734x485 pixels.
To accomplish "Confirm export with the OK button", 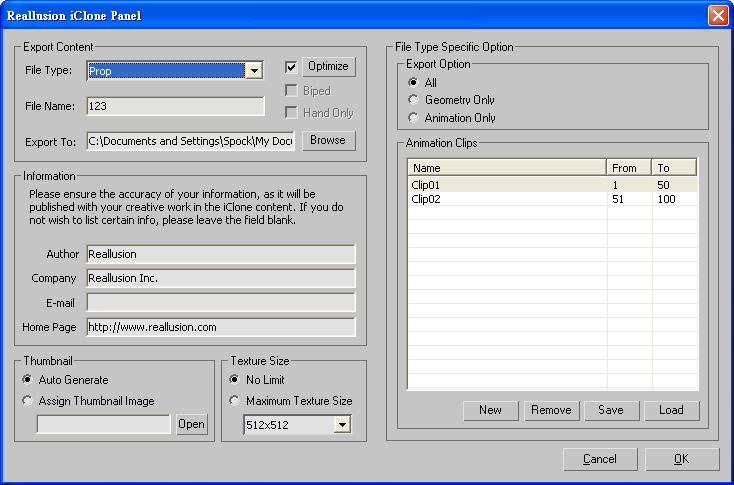I will (x=681, y=460).
